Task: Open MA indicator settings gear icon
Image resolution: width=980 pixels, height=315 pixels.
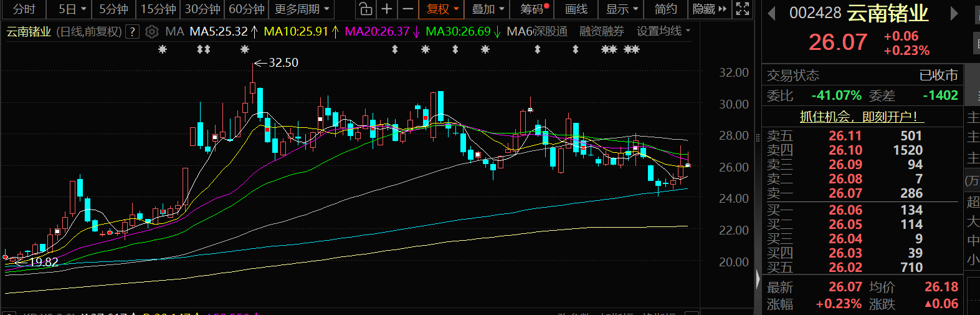Action: click(151, 32)
